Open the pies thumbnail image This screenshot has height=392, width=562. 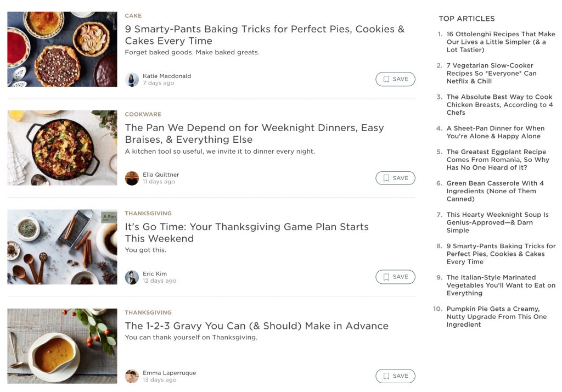[63, 49]
